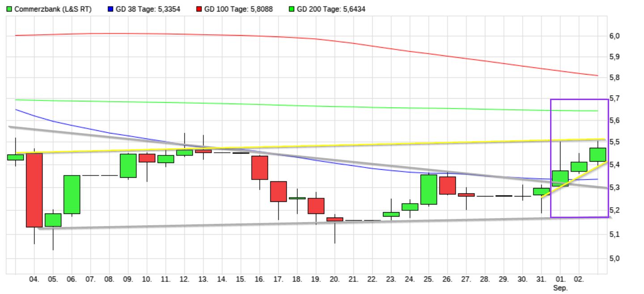Click the '31.' date axis label
This screenshot has width=644, height=294.
pos(541,280)
